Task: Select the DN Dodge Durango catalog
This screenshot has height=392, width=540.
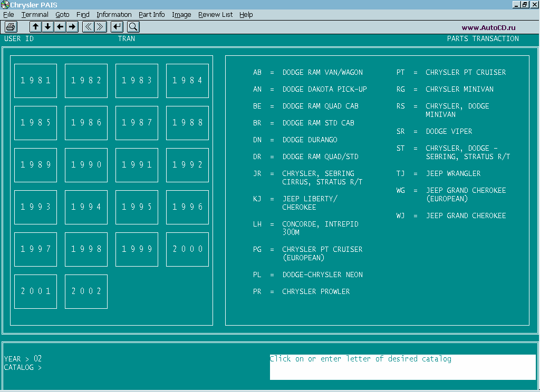Action: [x=295, y=140]
